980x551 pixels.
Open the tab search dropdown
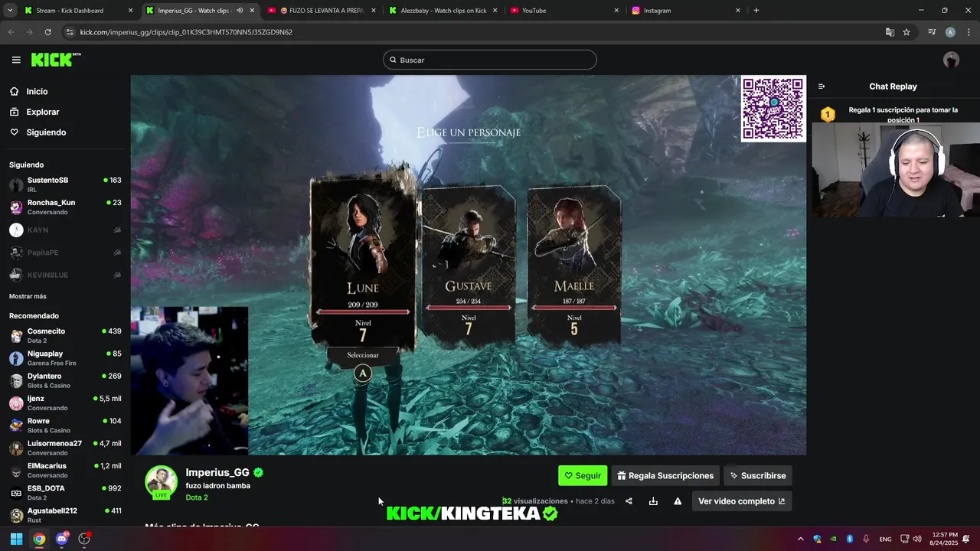10,11
